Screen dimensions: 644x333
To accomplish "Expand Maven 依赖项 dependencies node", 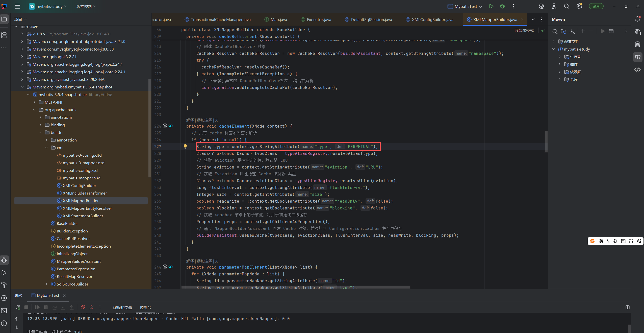I will point(559,72).
